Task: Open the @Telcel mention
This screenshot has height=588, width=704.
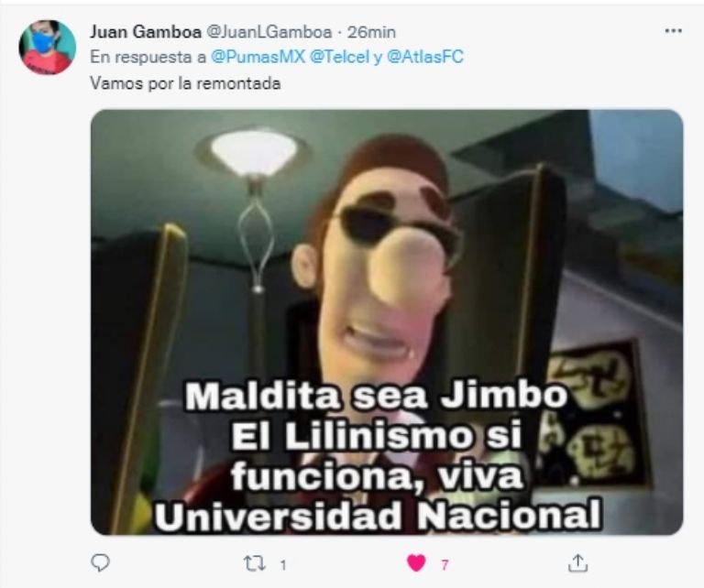Action: [339, 57]
